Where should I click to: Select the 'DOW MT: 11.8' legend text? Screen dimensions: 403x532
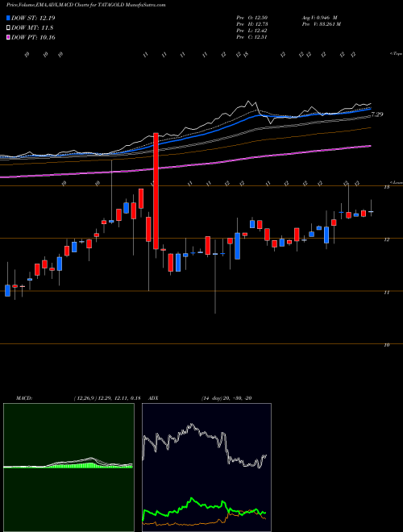(x=32, y=28)
